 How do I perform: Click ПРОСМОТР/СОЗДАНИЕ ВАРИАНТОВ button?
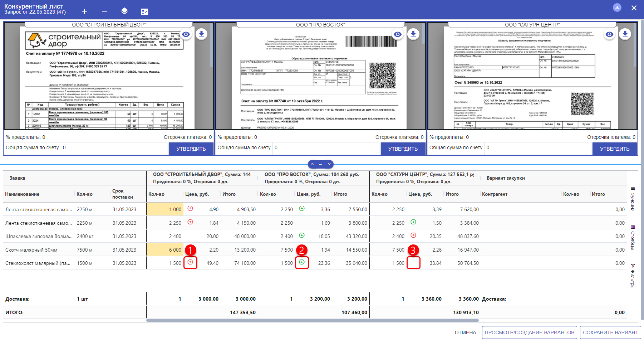tap(529, 332)
